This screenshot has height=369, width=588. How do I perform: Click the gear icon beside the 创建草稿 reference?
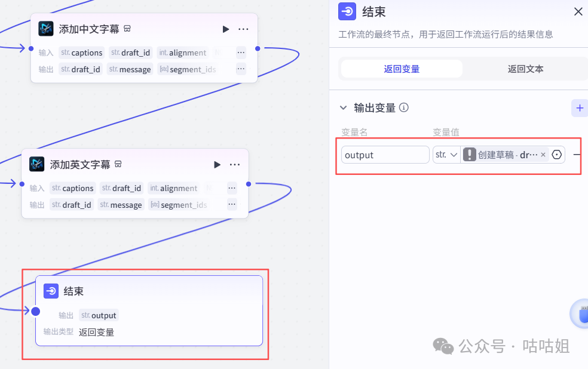click(556, 155)
